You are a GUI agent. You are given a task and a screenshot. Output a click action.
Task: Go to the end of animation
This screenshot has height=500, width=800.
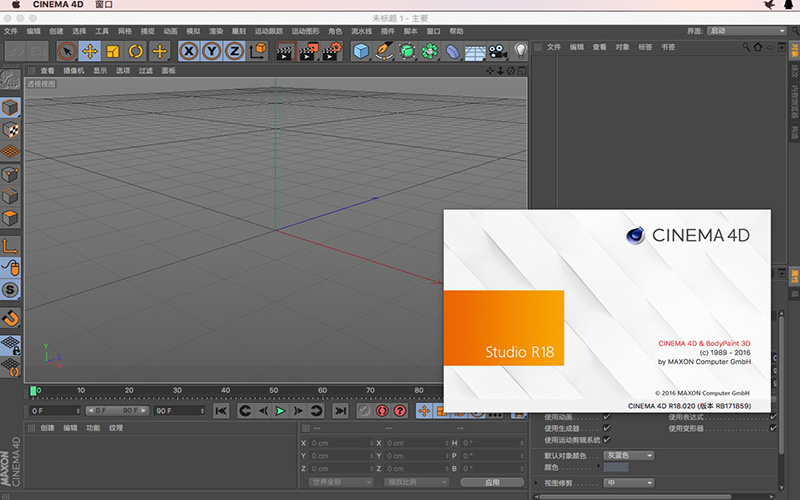pyautogui.click(x=340, y=411)
